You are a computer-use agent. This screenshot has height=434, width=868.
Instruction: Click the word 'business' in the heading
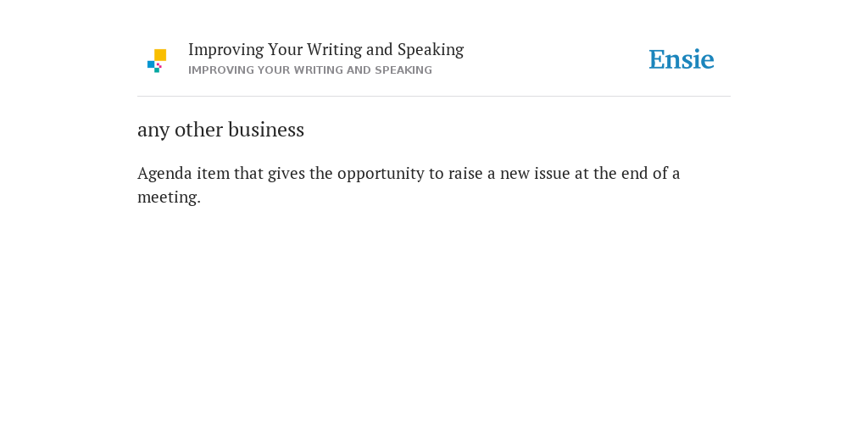(x=266, y=130)
